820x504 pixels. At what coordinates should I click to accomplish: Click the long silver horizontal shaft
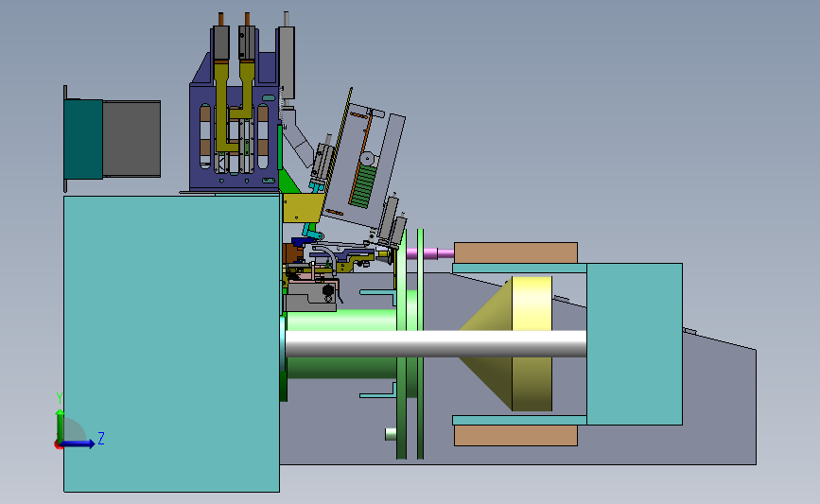pyautogui.click(x=436, y=343)
